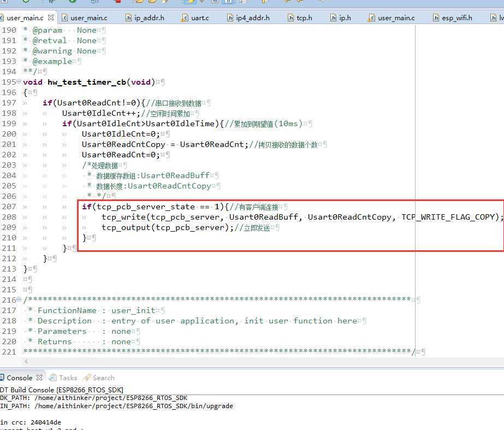Screen dimensions: 504x430
Task: Collapse the comment block at line 216
Action: (x=19, y=300)
